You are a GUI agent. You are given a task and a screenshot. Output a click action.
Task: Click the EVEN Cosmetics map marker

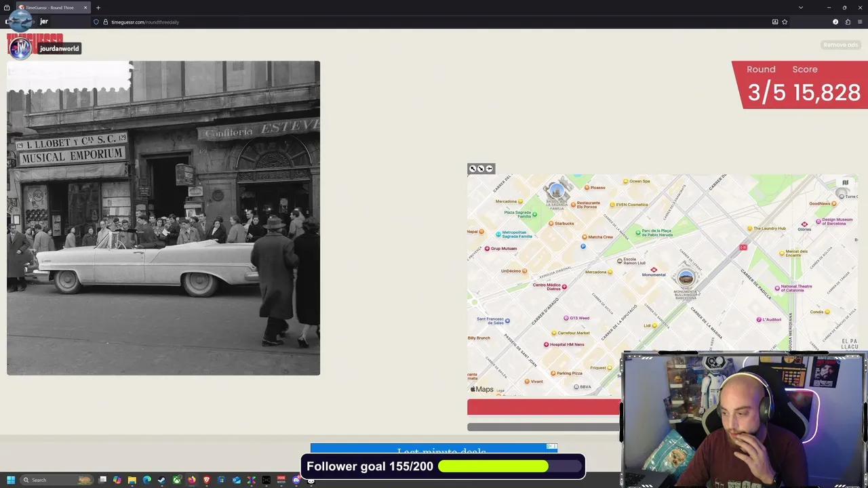[x=612, y=205]
